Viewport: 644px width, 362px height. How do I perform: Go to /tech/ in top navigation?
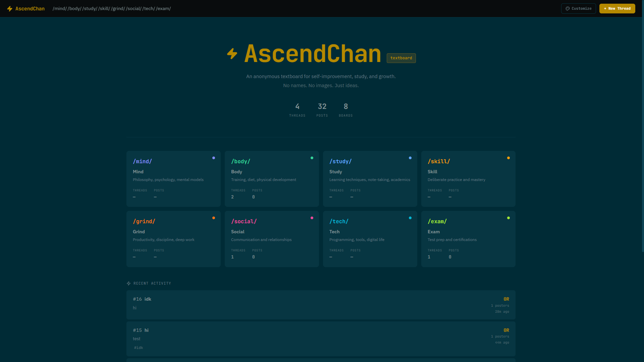(149, 9)
